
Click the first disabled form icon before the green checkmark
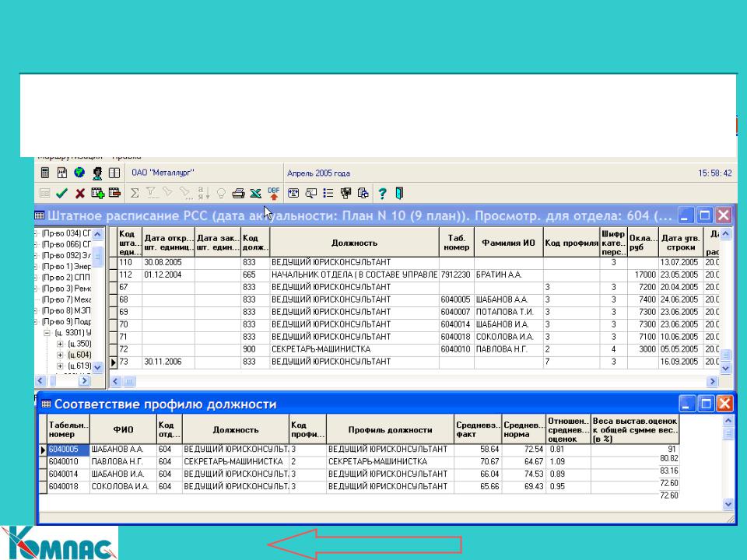[45, 194]
